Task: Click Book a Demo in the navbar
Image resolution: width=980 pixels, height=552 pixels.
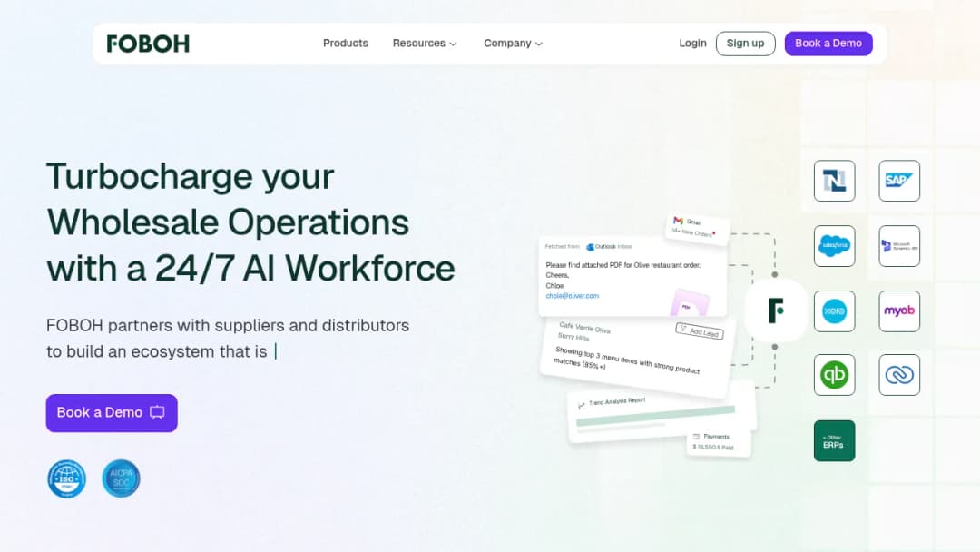Action: point(828,44)
